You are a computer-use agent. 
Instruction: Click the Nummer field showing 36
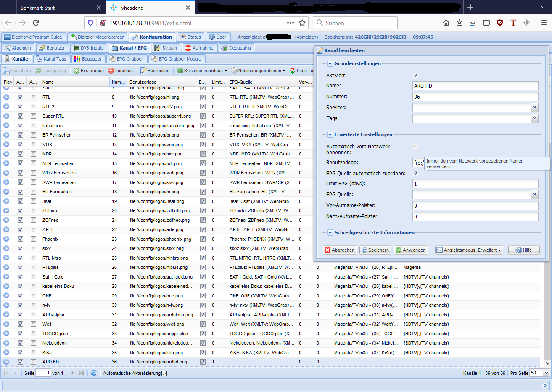[475, 97]
